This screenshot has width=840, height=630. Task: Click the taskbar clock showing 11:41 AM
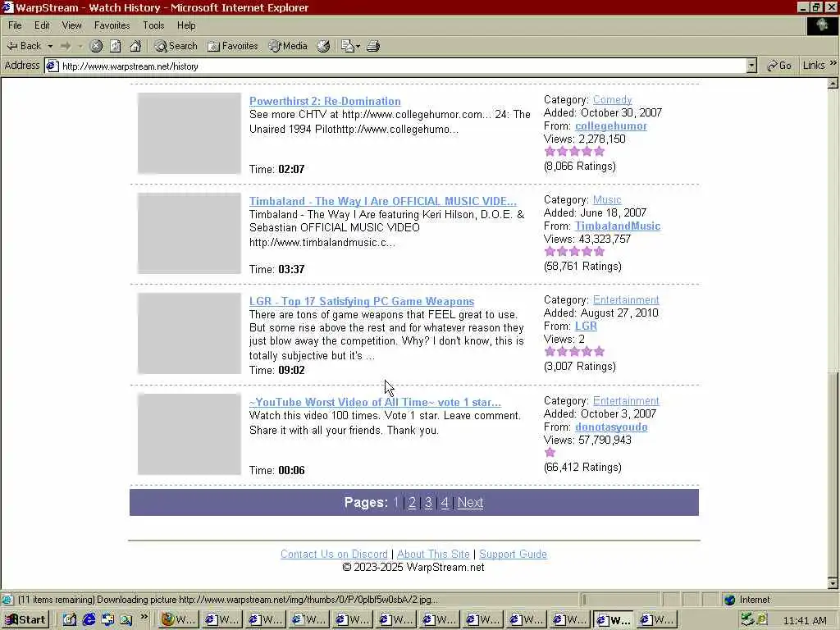[x=804, y=620]
